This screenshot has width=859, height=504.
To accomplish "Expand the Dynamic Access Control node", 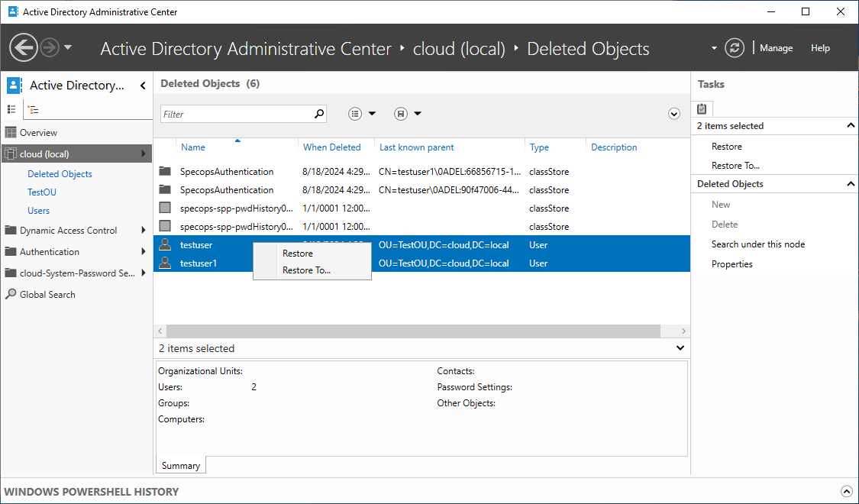I will (x=144, y=230).
